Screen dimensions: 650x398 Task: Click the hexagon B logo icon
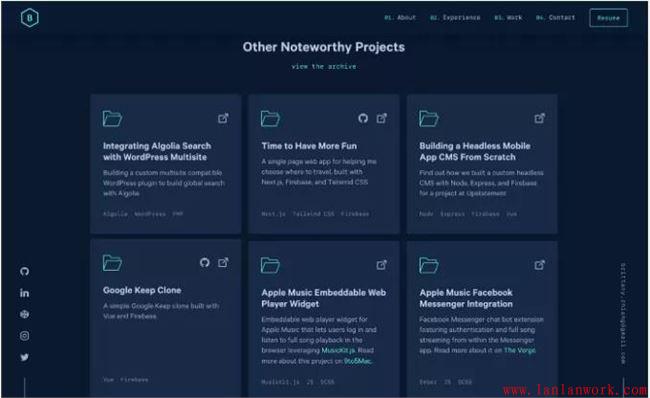point(29,18)
